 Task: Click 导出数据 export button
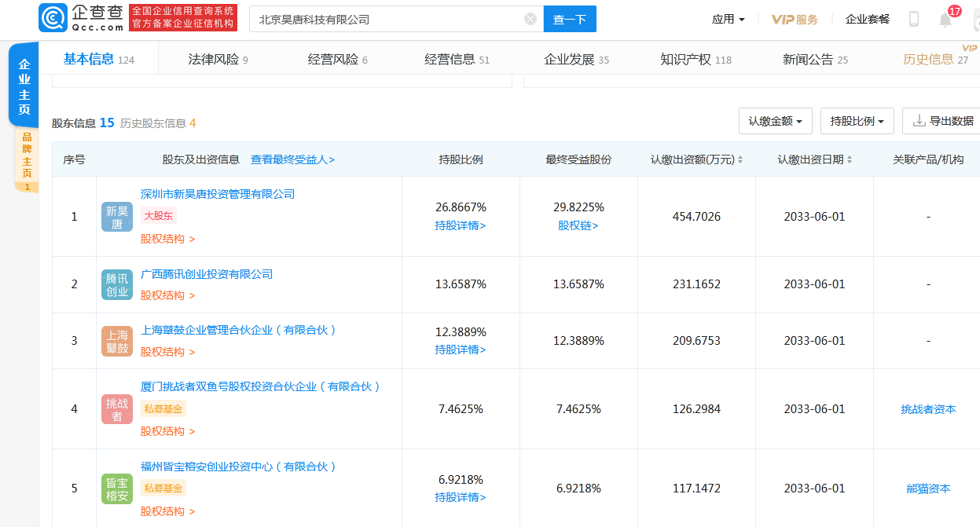[941, 121]
